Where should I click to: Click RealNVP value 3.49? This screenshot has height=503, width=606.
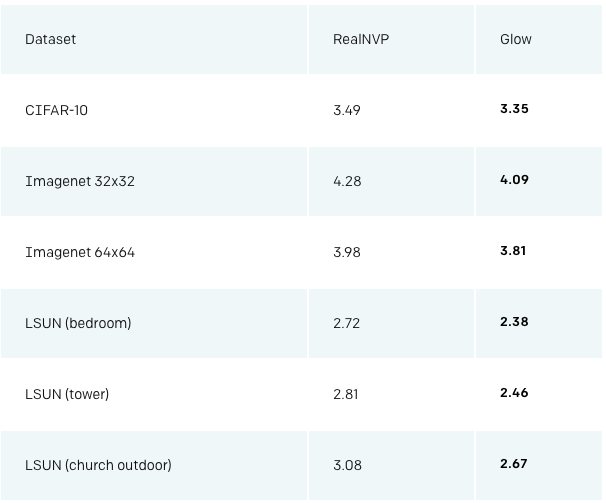click(x=346, y=110)
